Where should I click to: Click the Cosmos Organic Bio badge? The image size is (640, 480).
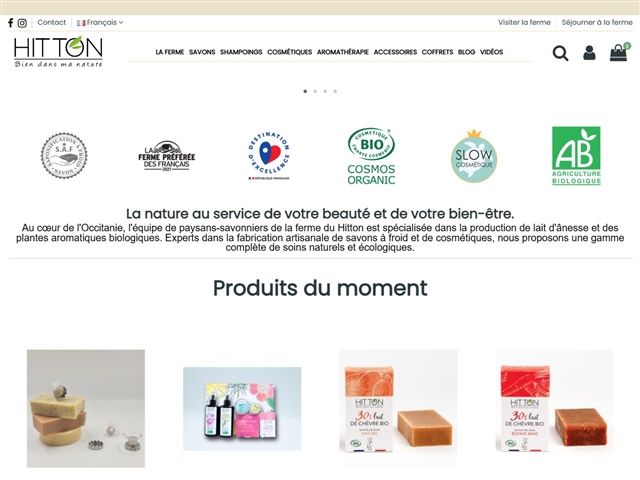(x=371, y=156)
